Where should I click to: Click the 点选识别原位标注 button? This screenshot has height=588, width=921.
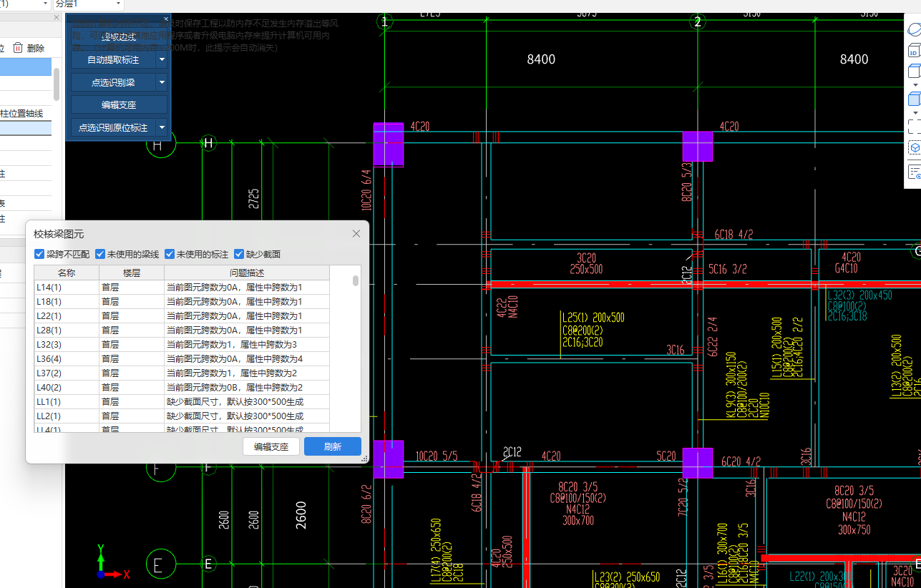pyautogui.click(x=113, y=127)
